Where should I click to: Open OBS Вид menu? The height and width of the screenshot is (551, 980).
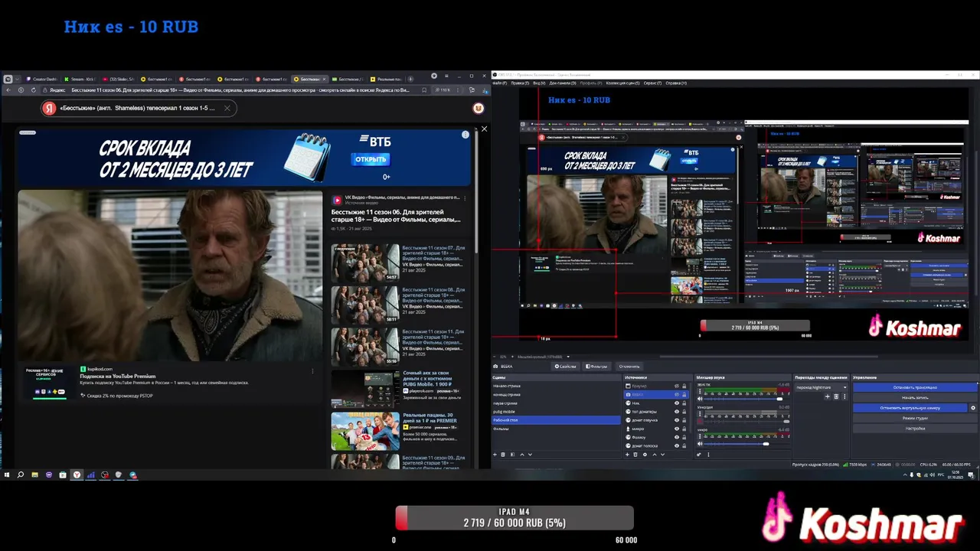(x=539, y=83)
